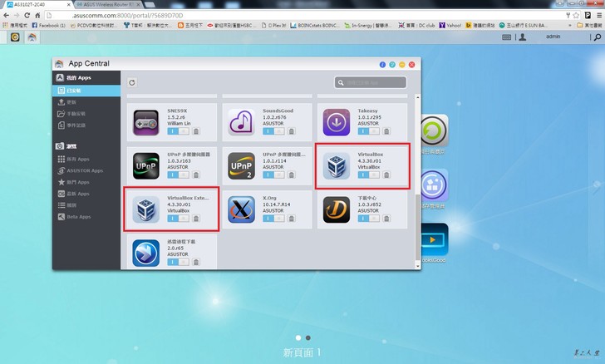Switch off the Takeasy app toggle
The width and height of the screenshot is (605, 364).
(369, 131)
